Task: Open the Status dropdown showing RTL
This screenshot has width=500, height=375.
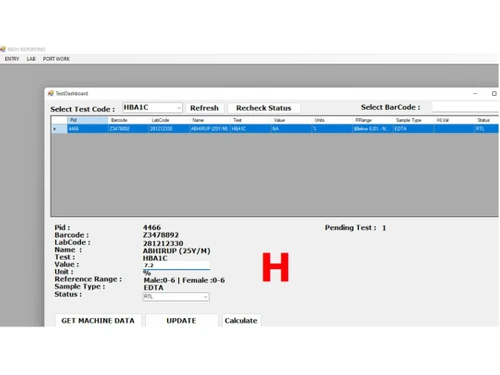Action: click(176, 297)
